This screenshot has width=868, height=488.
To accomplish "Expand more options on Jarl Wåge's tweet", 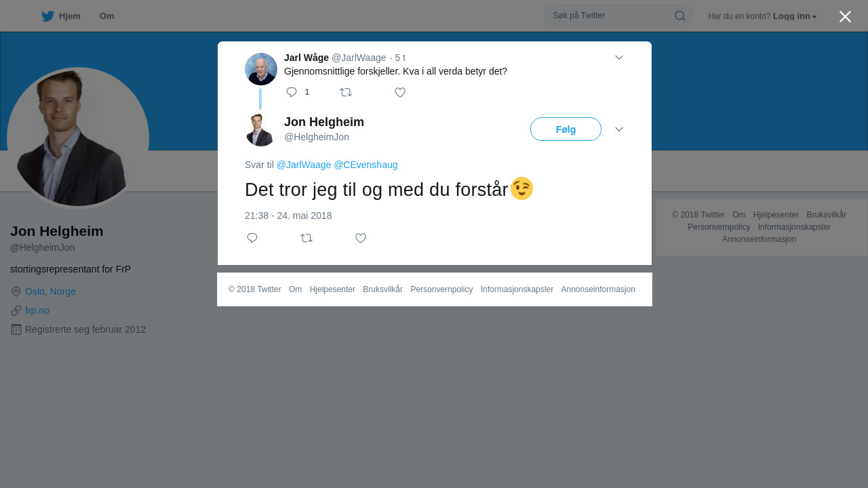I will (x=619, y=58).
